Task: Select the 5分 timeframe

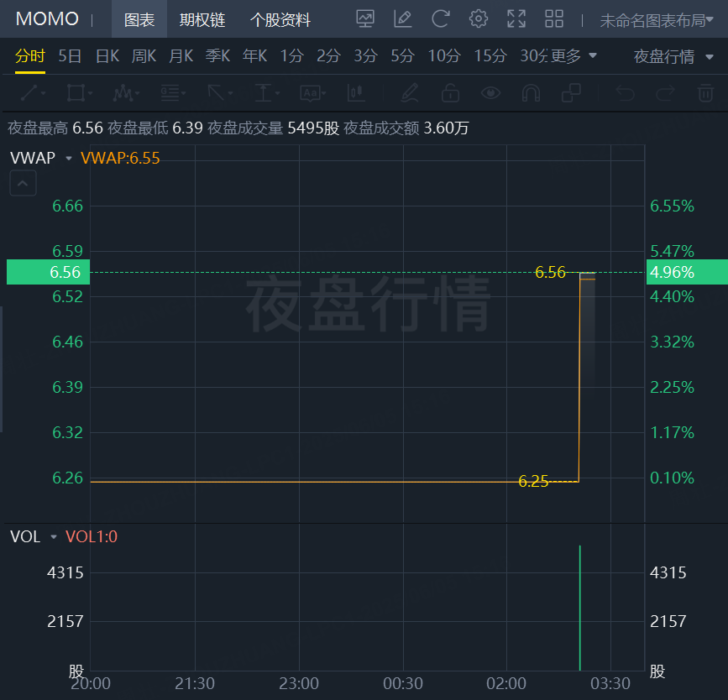Action: (x=402, y=55)
